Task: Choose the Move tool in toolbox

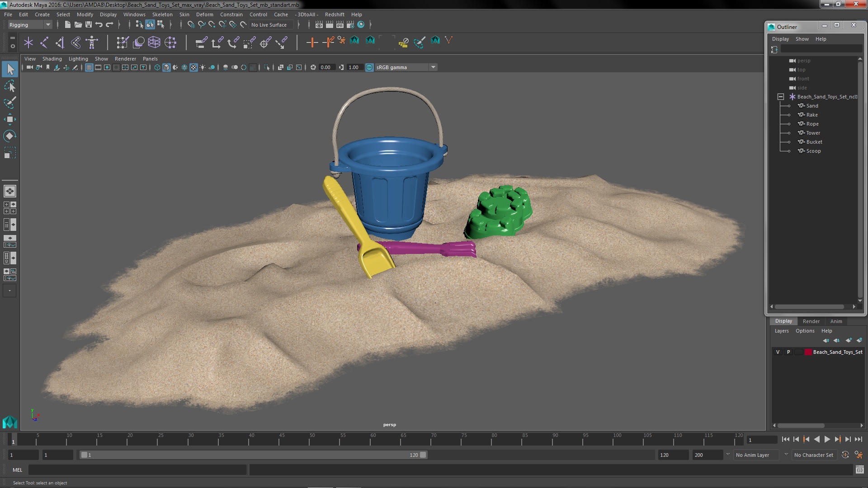Action: pos(9,119)
